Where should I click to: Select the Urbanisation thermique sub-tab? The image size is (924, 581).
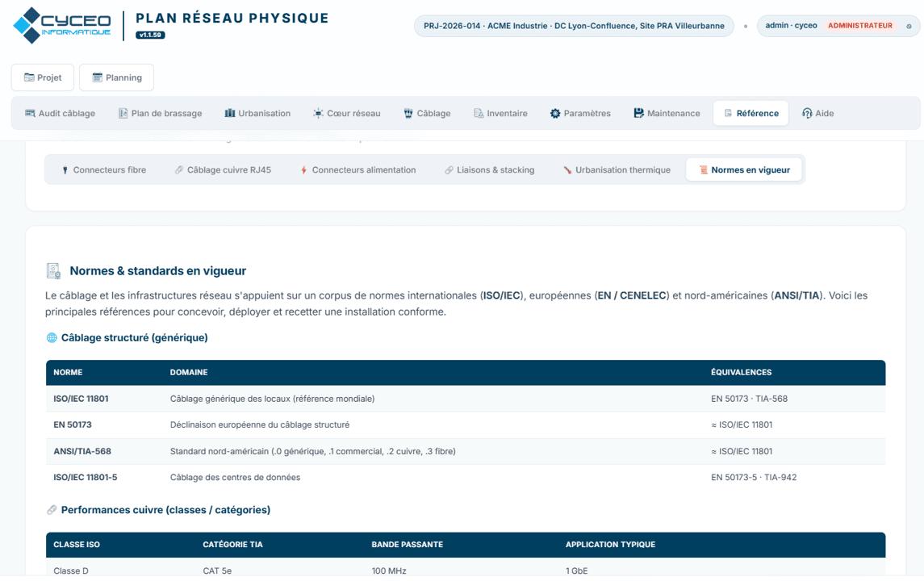pyautogui.click(x=617, y=169)
